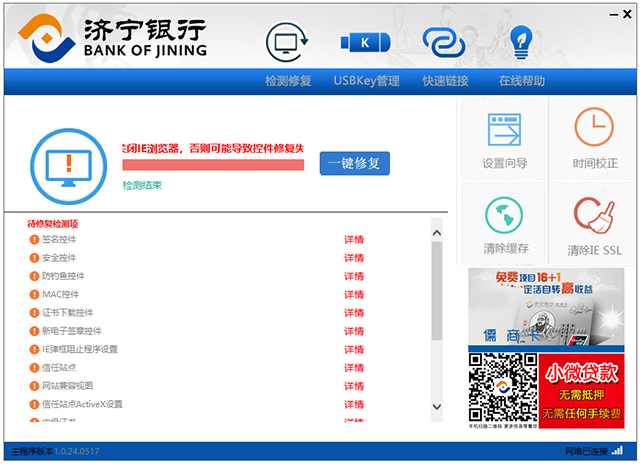The width and height of the screenshot is (640, 465).
Task: Click the 检测结束 status text
Action: pyautogui.click(x=142, y=186)
